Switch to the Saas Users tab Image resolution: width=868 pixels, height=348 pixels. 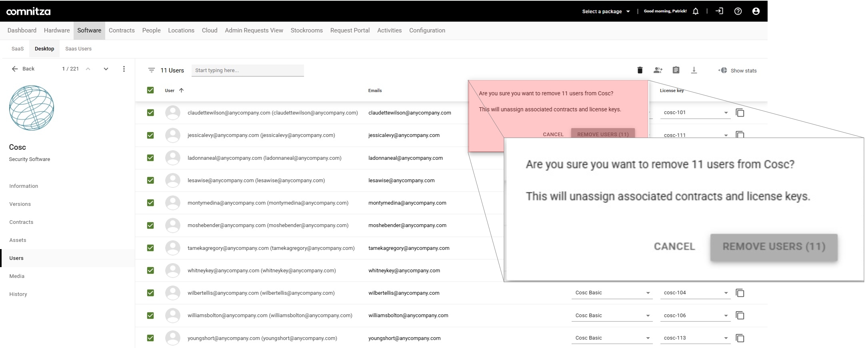(x=78, y=49)
